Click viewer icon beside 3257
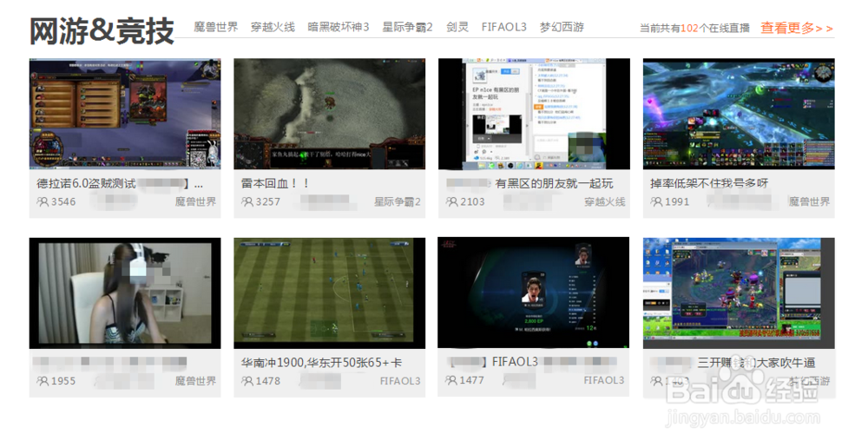This screenshot has width=868, height=447. click(247, 202)
